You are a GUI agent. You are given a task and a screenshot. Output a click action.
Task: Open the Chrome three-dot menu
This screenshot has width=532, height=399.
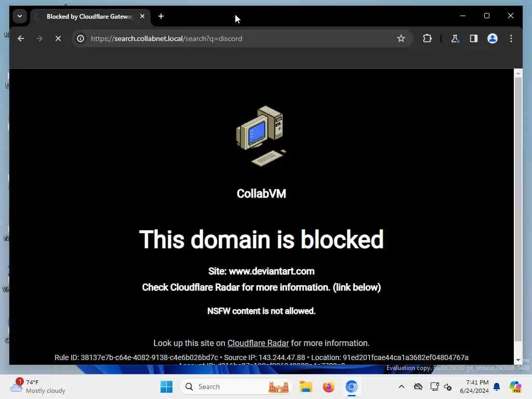pyautogui.click(x=511, y=38)
